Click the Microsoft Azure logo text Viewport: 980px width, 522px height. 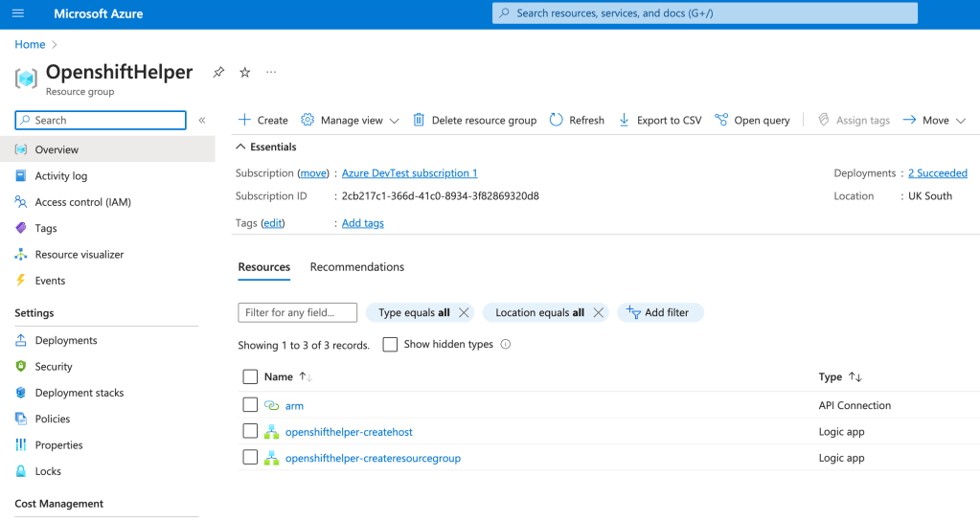tap(98, 13)
